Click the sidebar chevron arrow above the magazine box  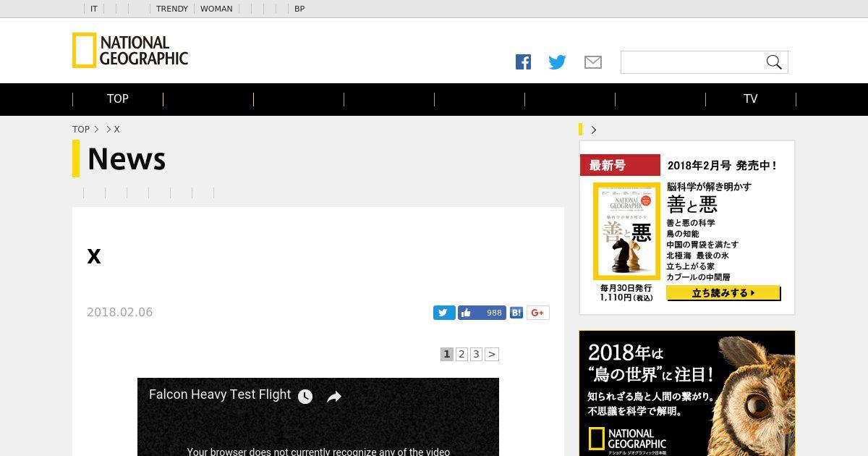pyautogui.click(x=594, y=130)
